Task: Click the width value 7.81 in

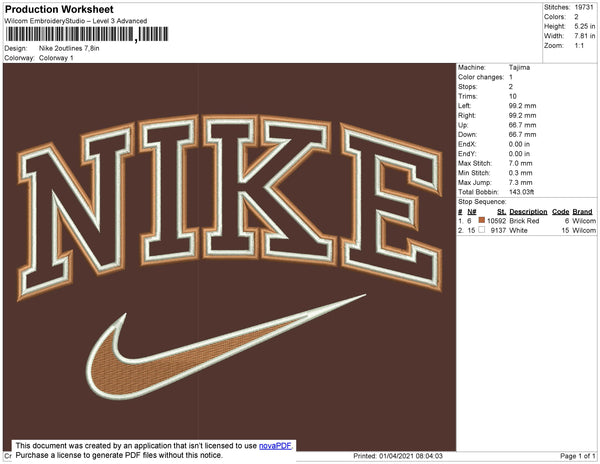Action: tap(584, 36)
